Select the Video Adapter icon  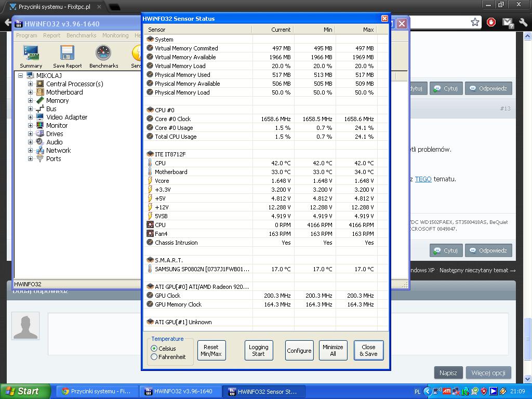[40, 117]
